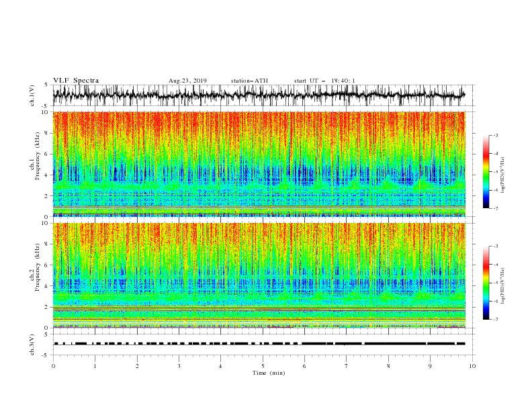Click the 'Aug.23, 2019' date text
Image resolution: width=532 pixels, height=411 pixels.
187,81
